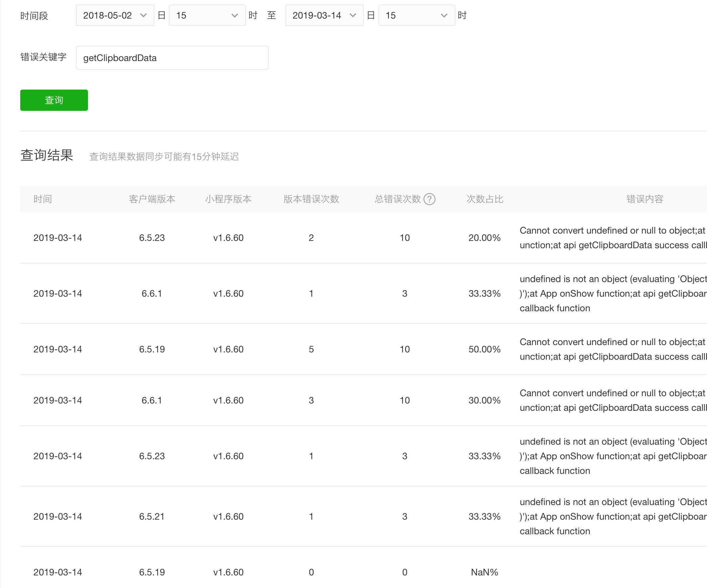This screenshot has height=588, width=707.
Task: Click the 20.00% percentage cell
Action: pos(484,238)
